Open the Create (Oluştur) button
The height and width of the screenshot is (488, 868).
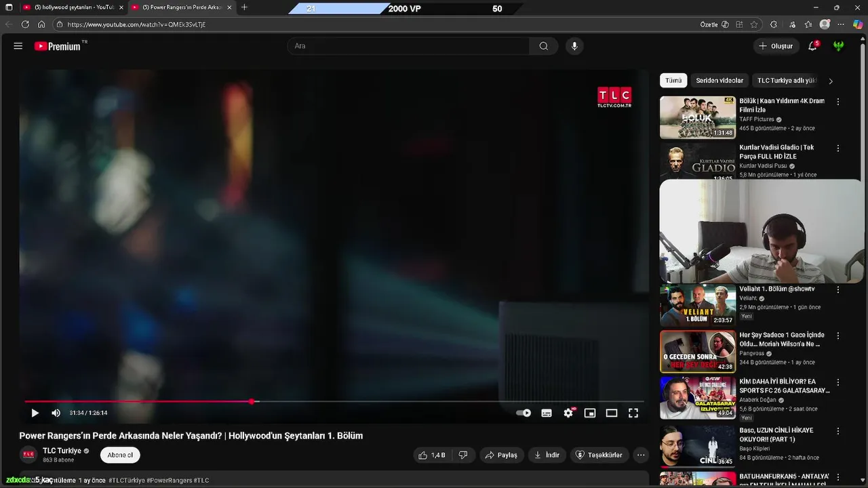(x=775, y=46)
